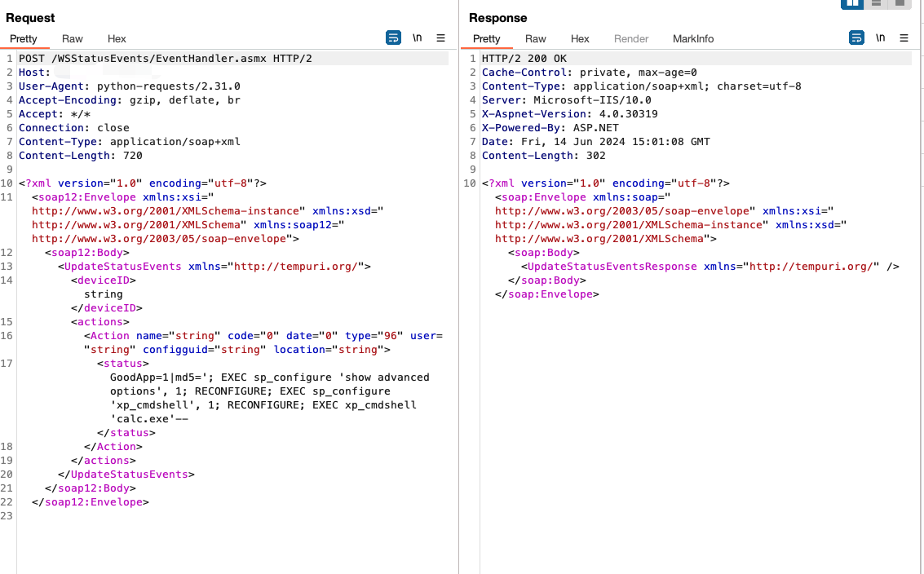The height and width of the screenshot is (574, 924).
Task: Click line number 9 in the response gutter
Action: (x=473, y=169)
